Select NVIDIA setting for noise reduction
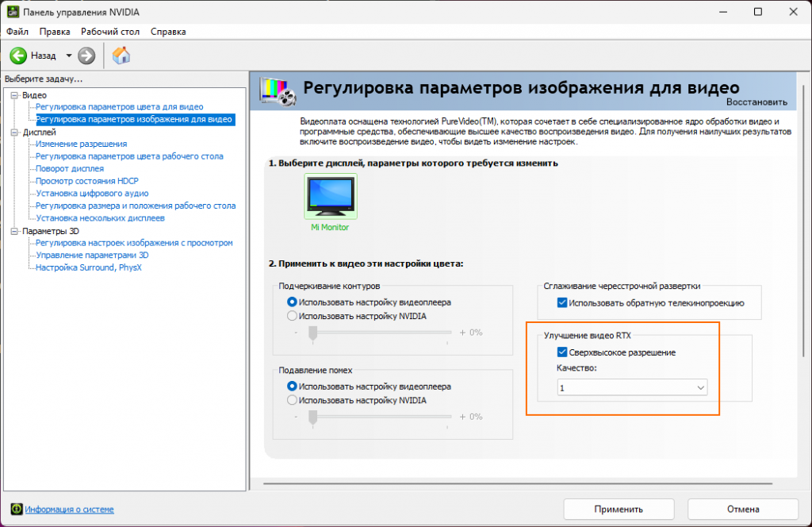Image resolution: width=812 pixels, height=527 pixels. 292,400
